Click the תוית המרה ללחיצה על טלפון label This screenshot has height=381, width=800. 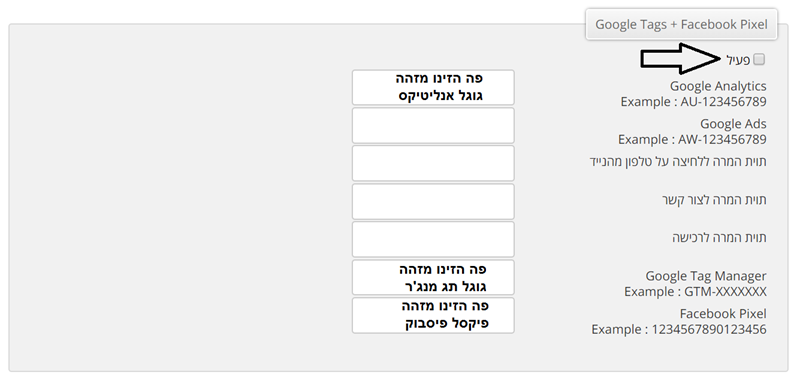tap(678, 162)
